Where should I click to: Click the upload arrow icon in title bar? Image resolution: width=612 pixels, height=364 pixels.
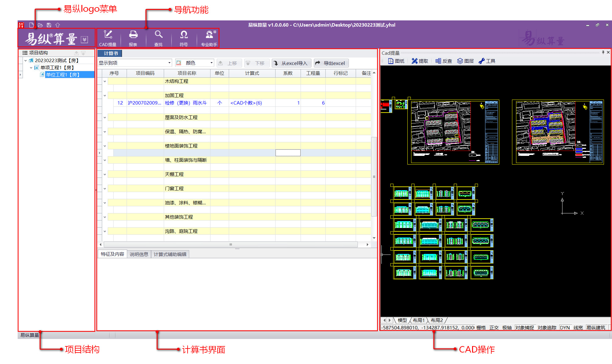click(x=58, y=25)
